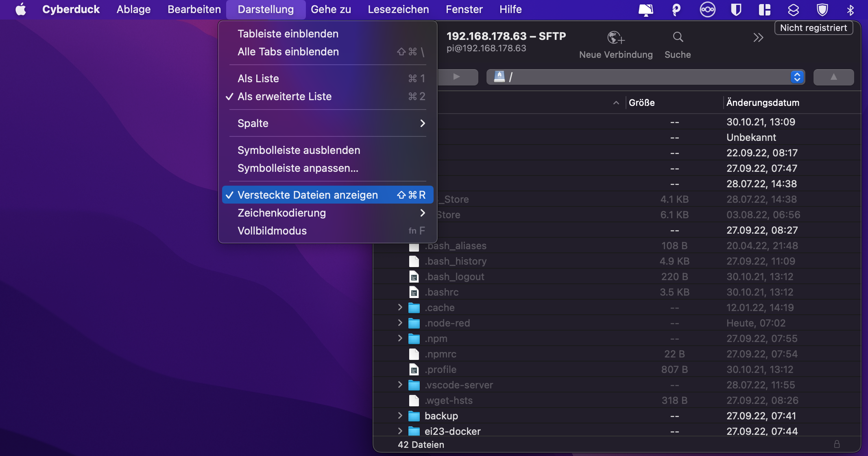Viewport: 868px width, 456px height.
Task: Click the Bluetooth icon in menu bar
Action: (850, 9)
